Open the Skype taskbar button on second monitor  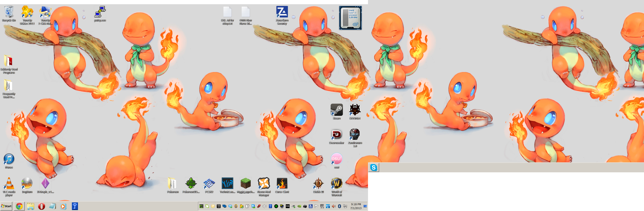(374, 168)
